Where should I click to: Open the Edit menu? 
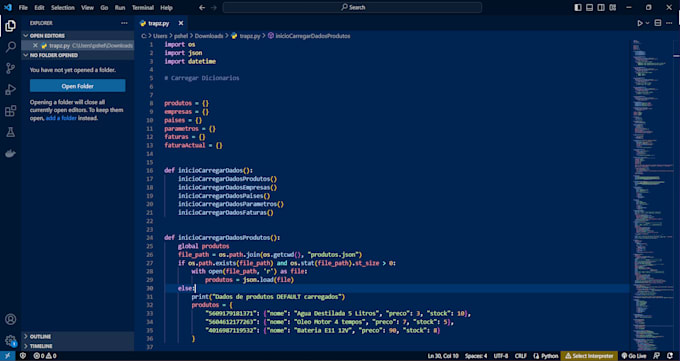(x=39, y=7)
